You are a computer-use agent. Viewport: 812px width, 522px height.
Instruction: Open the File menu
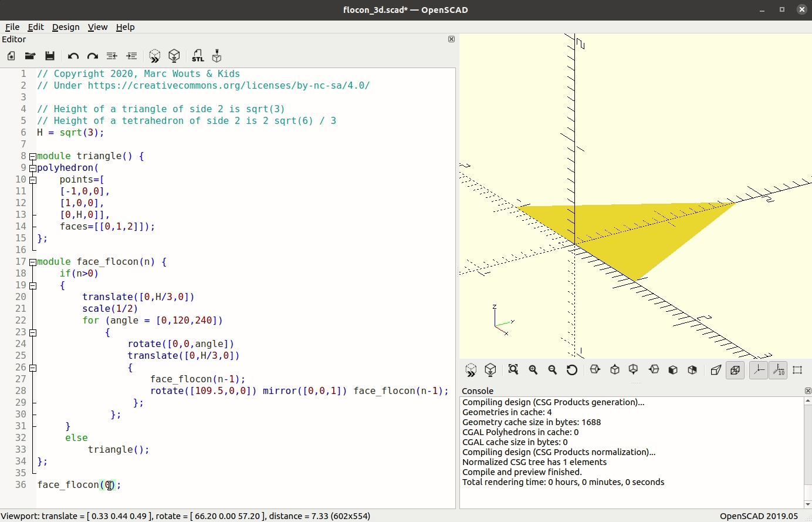pyautogui.click(x=12, y=27)
